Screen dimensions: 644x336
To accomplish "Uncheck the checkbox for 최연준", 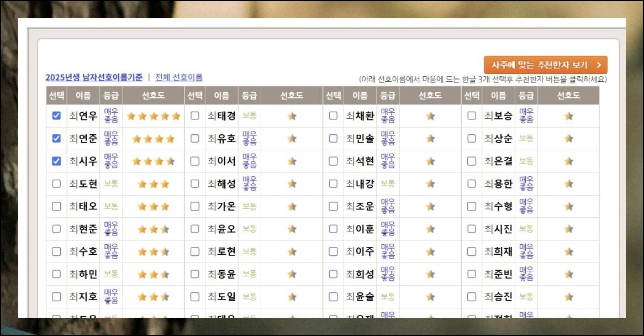I will click(x=57, y=138).
